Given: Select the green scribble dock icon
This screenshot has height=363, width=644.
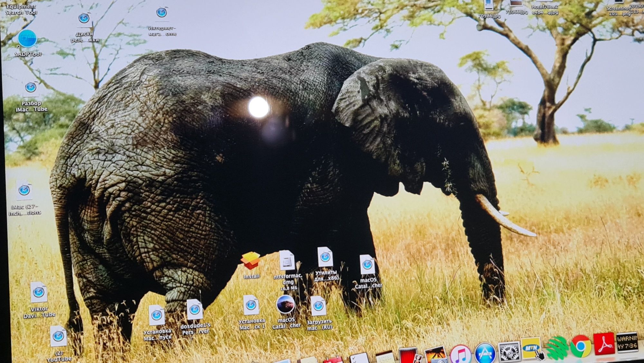Looking at the screenshot, I should pyautogui.click(x=557, y=348).
